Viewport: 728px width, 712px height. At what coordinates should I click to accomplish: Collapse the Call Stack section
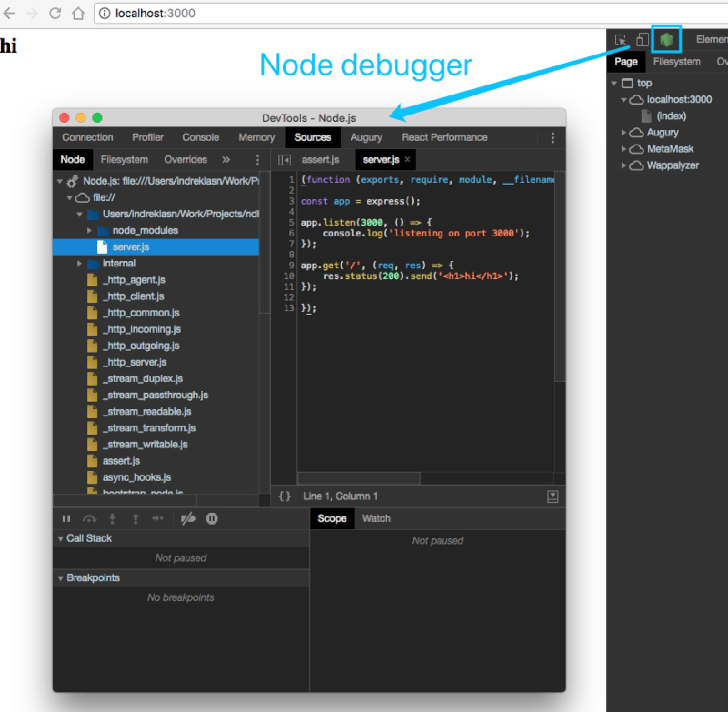pyautogui.click(x=60, y=539)
